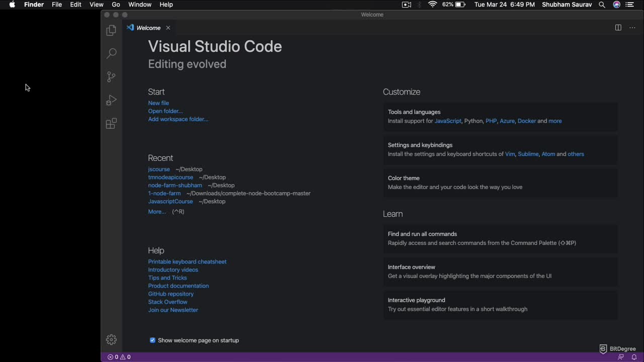
Task: Click the battery status indicator
Action: (454, 5)
